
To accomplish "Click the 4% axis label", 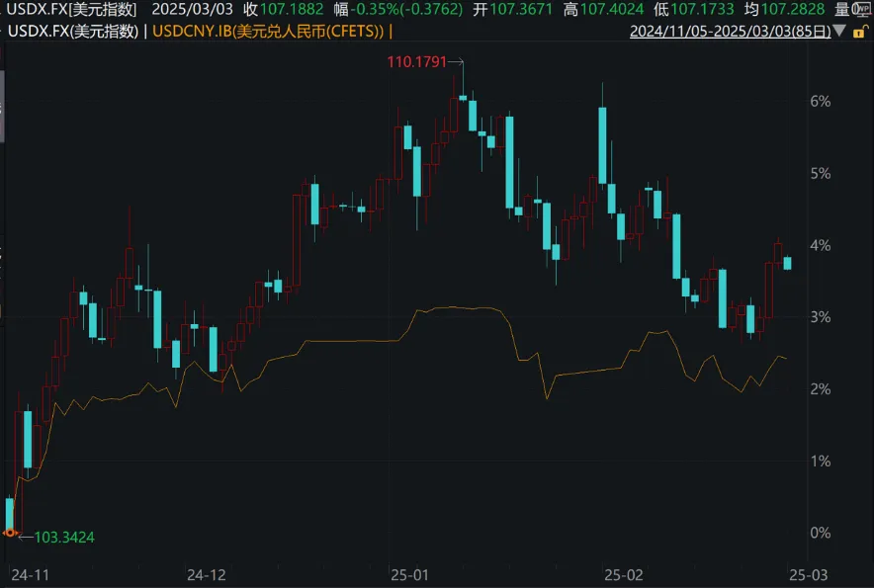I will click(820, 245).
